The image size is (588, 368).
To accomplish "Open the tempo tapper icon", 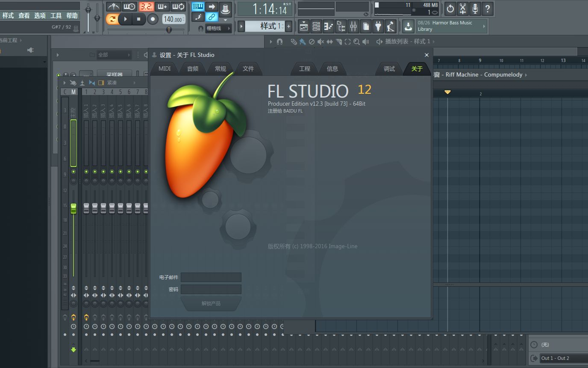I will point(391,27).
